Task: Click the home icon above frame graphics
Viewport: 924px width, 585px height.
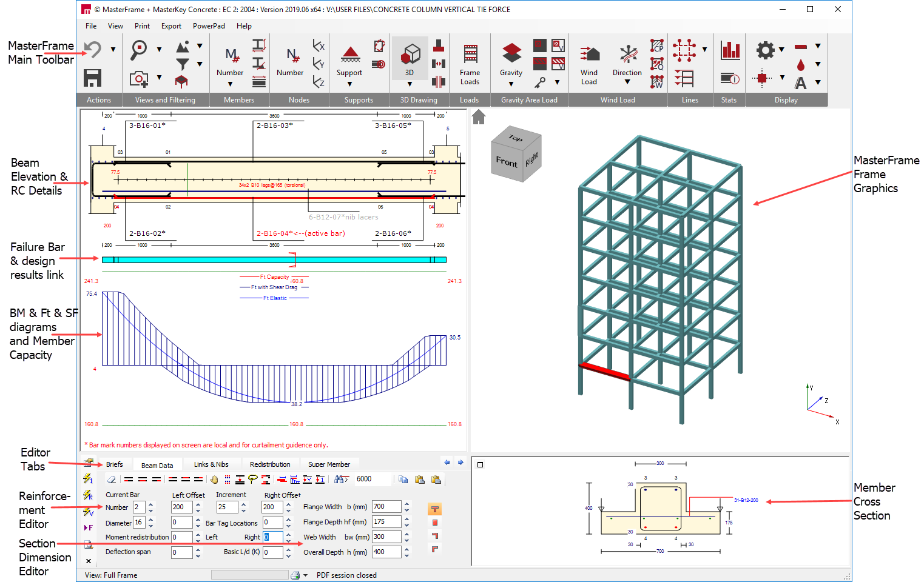Action: 479,117
